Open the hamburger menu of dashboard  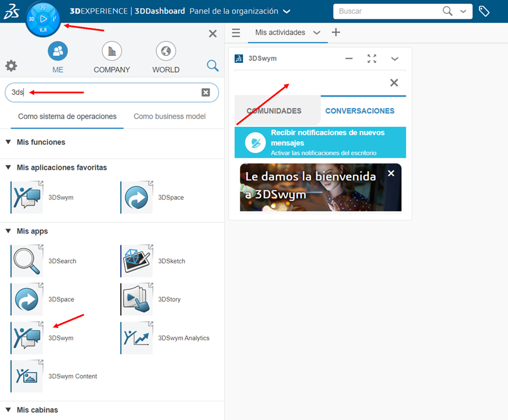tap(236, 33)
